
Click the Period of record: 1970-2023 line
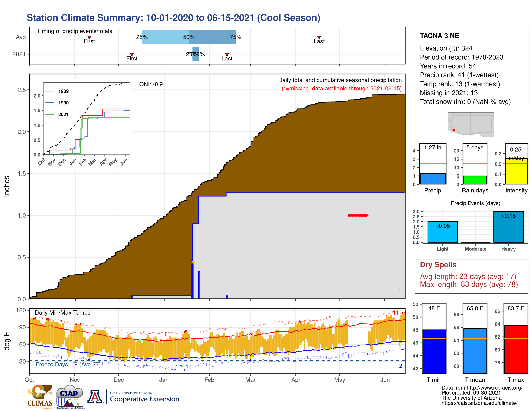tap(462, 57)
